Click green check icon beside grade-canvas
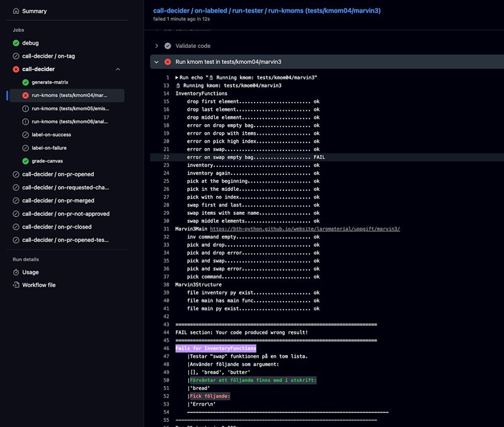 [x=25, y=161]
